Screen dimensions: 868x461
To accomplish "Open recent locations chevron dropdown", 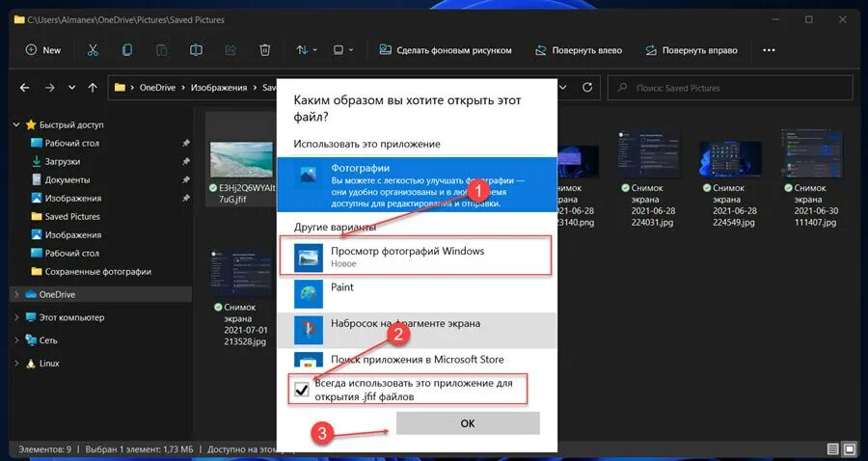I will tap(72, 88).
